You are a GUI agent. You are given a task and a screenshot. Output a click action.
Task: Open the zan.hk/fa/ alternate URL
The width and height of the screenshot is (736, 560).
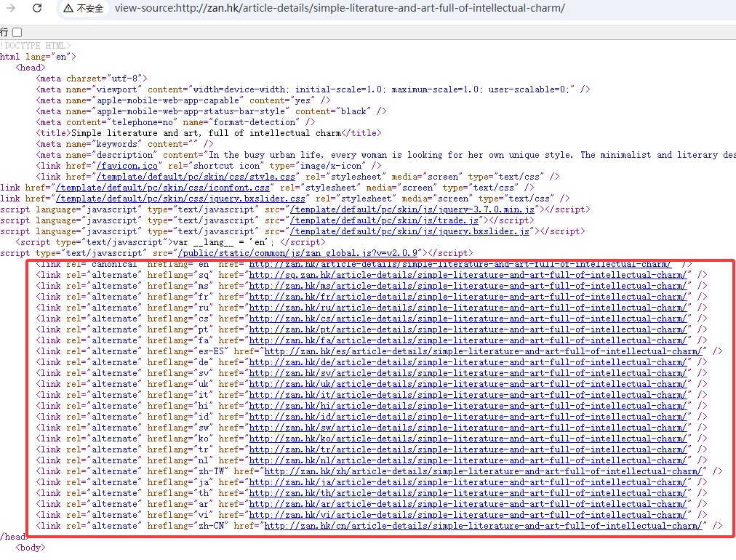468,340
